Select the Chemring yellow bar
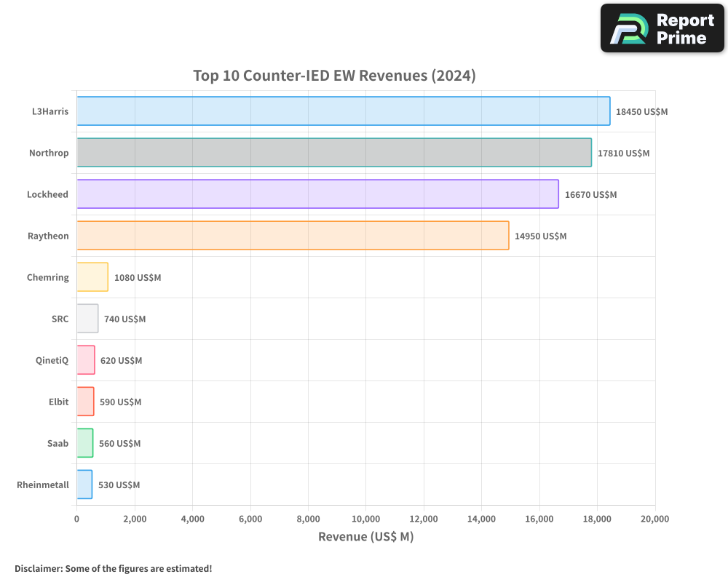The height and width of the screenshot is (582, 728). coord(91,277)
